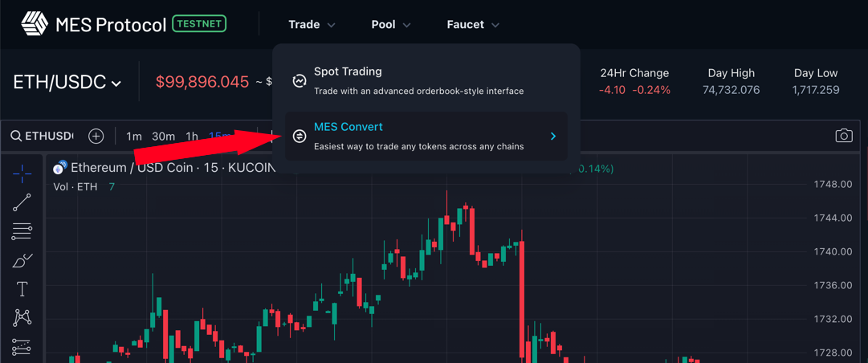Take a chart snapshot with camera icon

844,136
